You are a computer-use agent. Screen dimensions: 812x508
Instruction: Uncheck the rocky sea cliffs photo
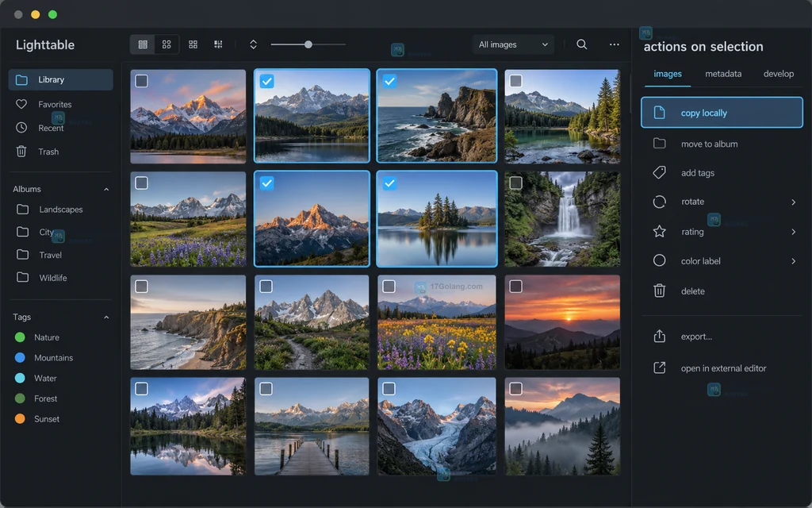coord(390,81)
